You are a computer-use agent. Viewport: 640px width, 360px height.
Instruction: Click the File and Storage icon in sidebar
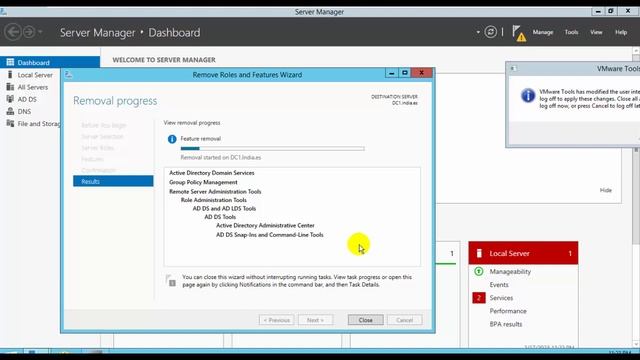point(10,123)
